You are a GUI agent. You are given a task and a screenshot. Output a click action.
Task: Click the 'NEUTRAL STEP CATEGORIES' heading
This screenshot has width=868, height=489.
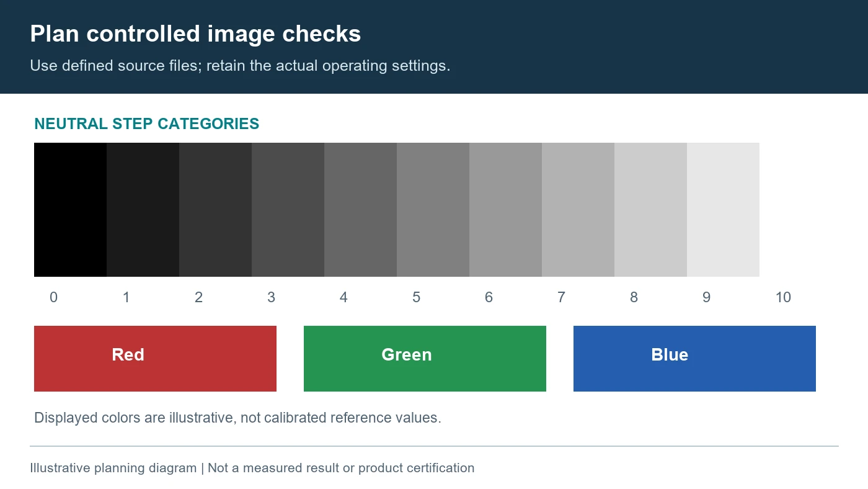click(x=147, y=123)
